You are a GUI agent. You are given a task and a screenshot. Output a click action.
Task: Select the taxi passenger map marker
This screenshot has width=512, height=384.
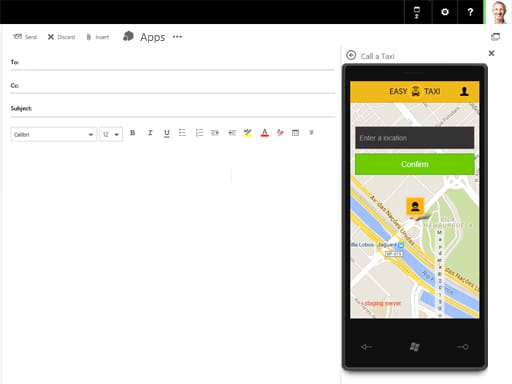[415, 207]
